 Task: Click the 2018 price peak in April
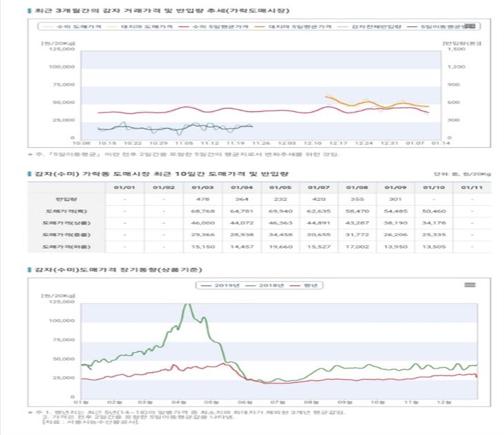[187, 304]
